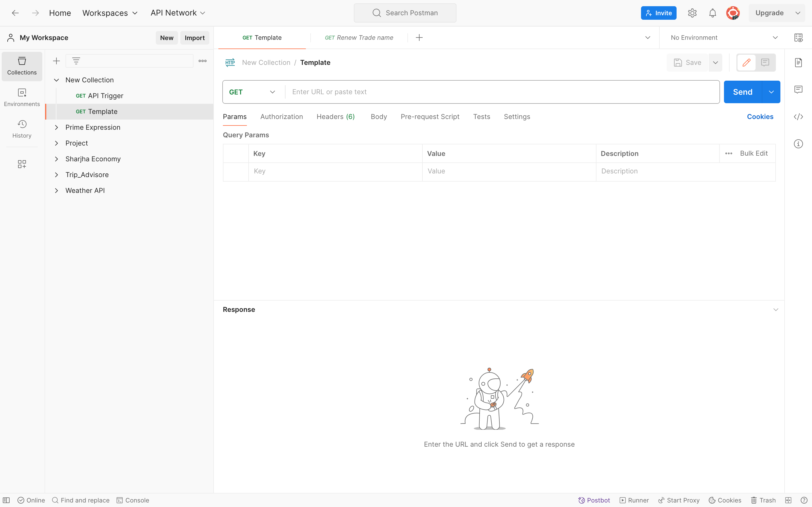Open the No Environment selector
The width and height of the screenshot is (812, 507).
pos(723,37)
